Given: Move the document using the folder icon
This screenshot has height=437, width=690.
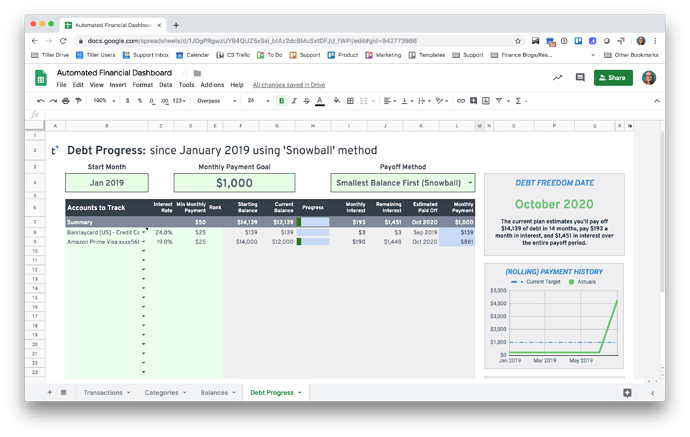Looking at the screenshot, I should (198, 73).
